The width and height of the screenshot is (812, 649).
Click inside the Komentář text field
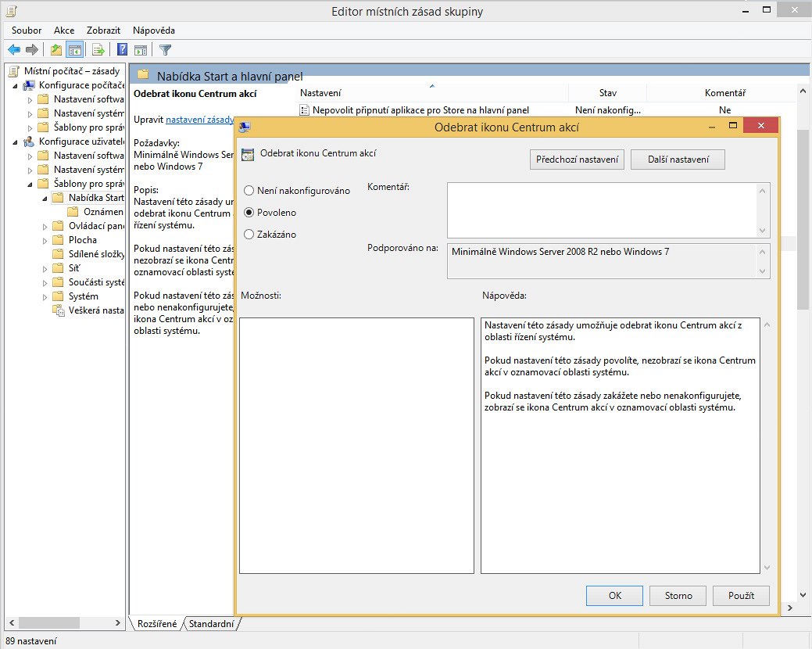pyautogui.click(x=602, y=210)
